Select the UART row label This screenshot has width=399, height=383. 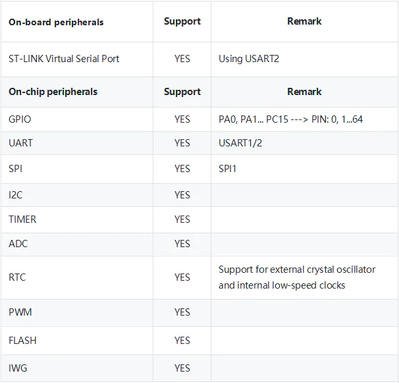pyautogui.click(x=21, y=143)
